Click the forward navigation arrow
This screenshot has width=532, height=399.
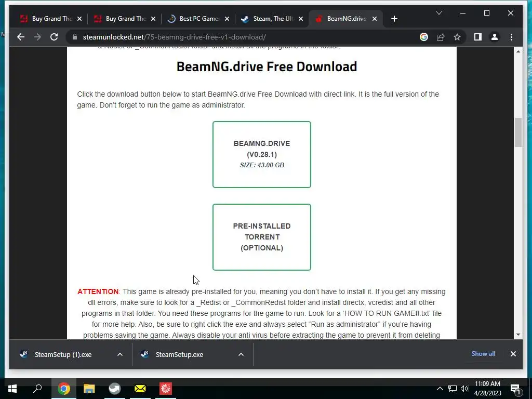pos(37,37)
